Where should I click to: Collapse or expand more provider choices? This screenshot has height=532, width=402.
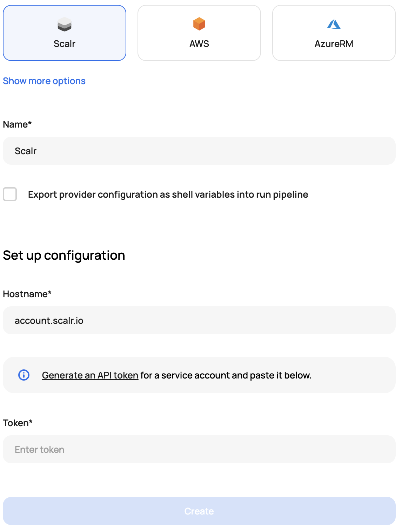tap(44, 81)
